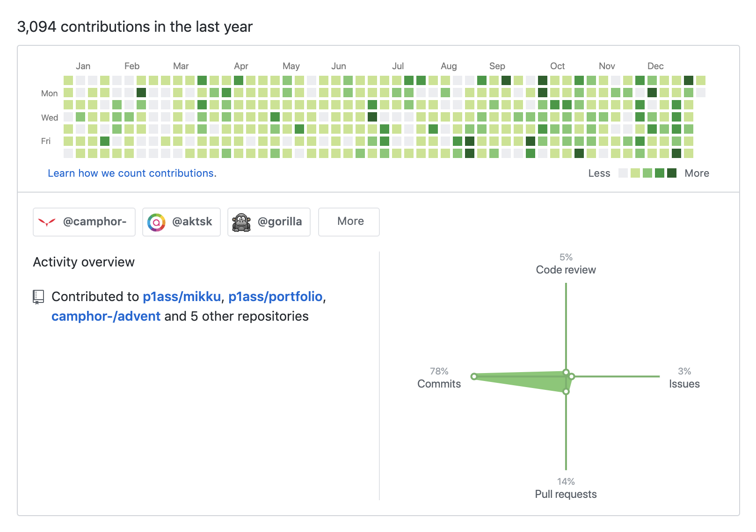The image size is (756, 532).
Task: Click the Commits point on radar chart
Action: point(474,376)
